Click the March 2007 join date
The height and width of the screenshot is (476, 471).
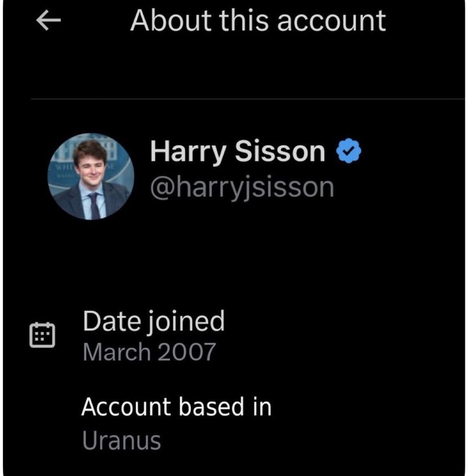[x=149, y=352]
